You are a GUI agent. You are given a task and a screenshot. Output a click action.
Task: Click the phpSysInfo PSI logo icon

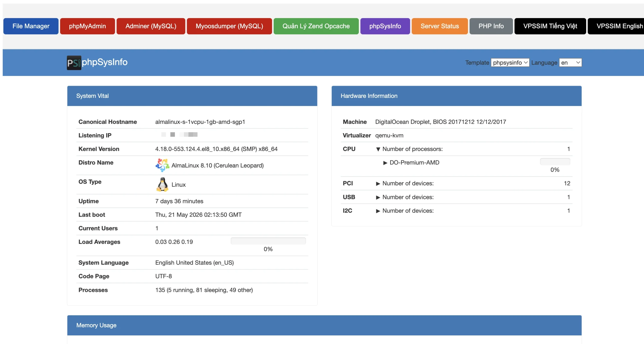[x=74, y=63]
